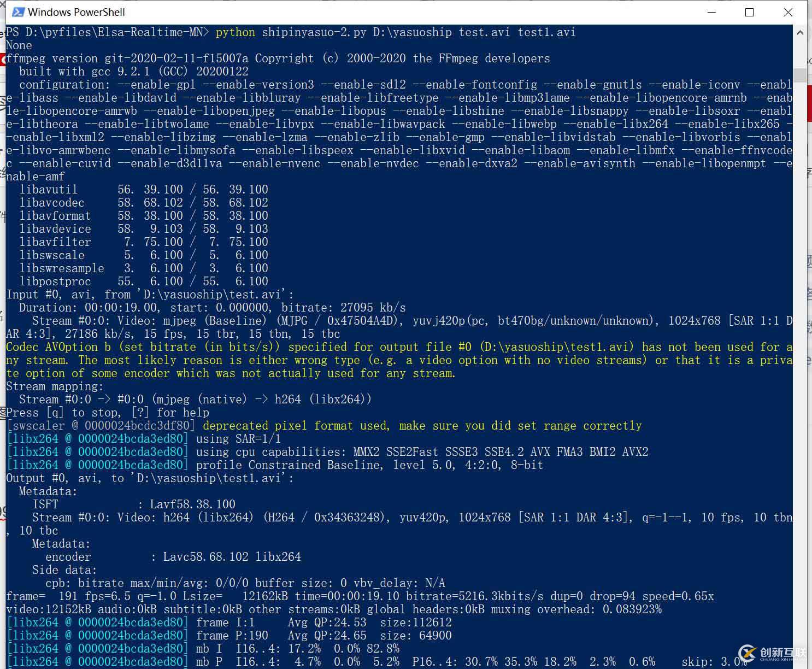Click the 'libpostproc' version row
The image size is (812, 669).
point(144,281)
